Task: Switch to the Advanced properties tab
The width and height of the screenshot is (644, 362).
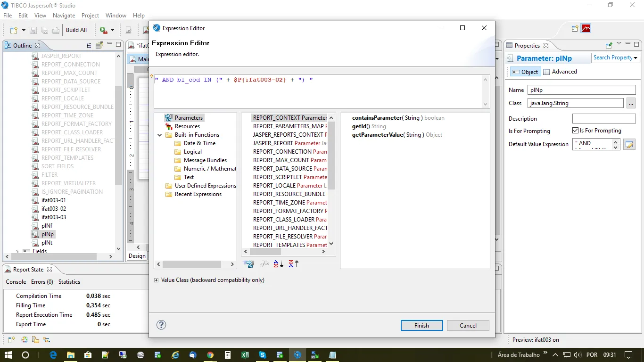Action: (560, 72)
